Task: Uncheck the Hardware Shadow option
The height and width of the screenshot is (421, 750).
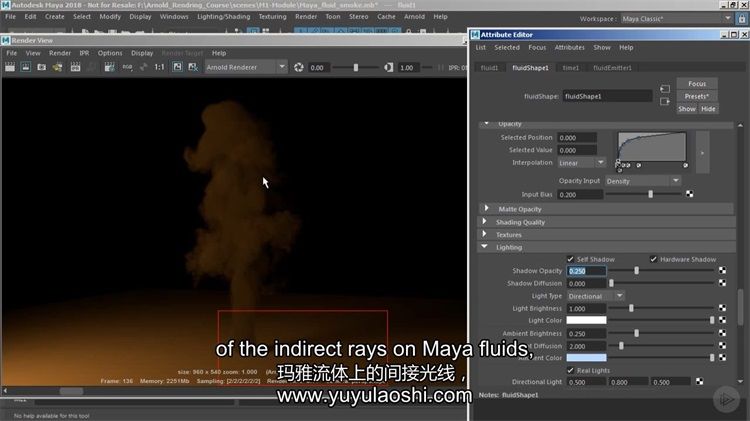Action: [654, 259]
